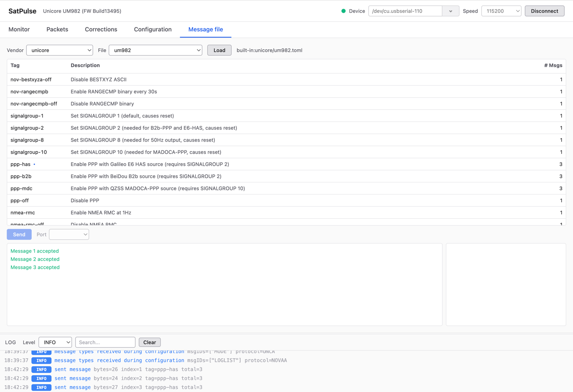The height and width of the screenshot is (392, 573).
Task: Select the nmea-rmc row
Action: coord(286,212)
